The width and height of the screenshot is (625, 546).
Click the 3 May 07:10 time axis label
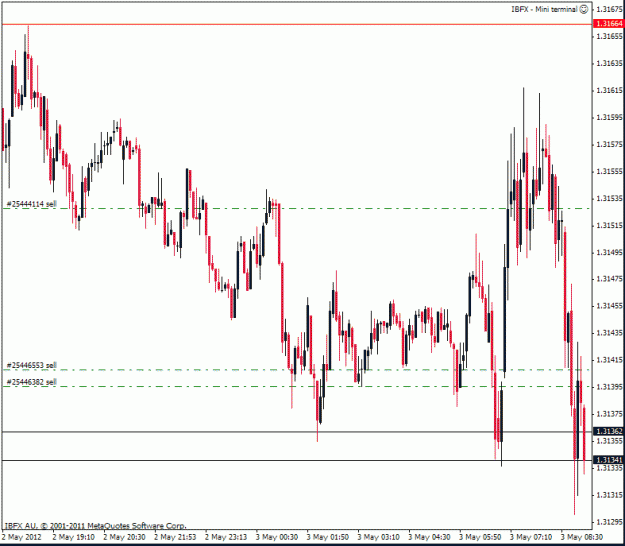531,537
